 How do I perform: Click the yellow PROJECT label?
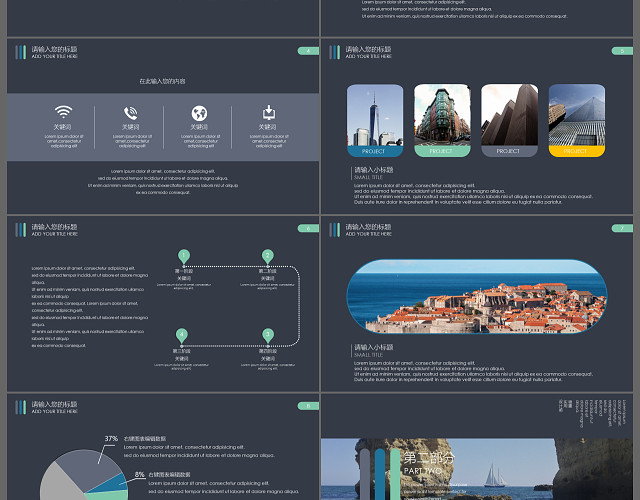point(577,151)
